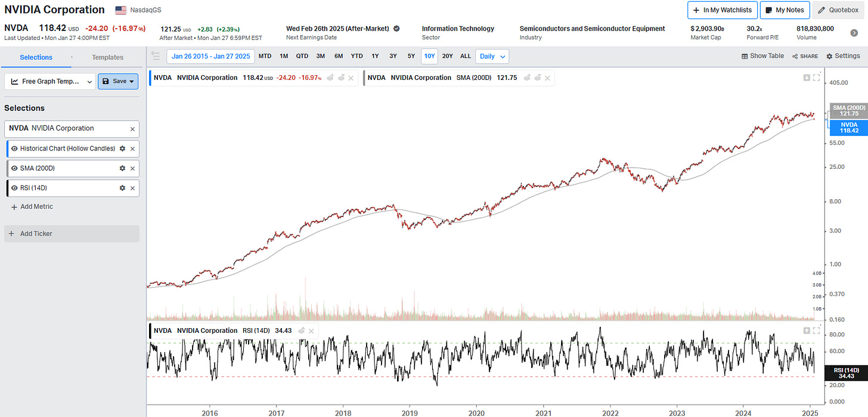This screenshot has width=868, height=417.
Task: Click the 30.2x Forward P/E value
Action: pos(755,29)
